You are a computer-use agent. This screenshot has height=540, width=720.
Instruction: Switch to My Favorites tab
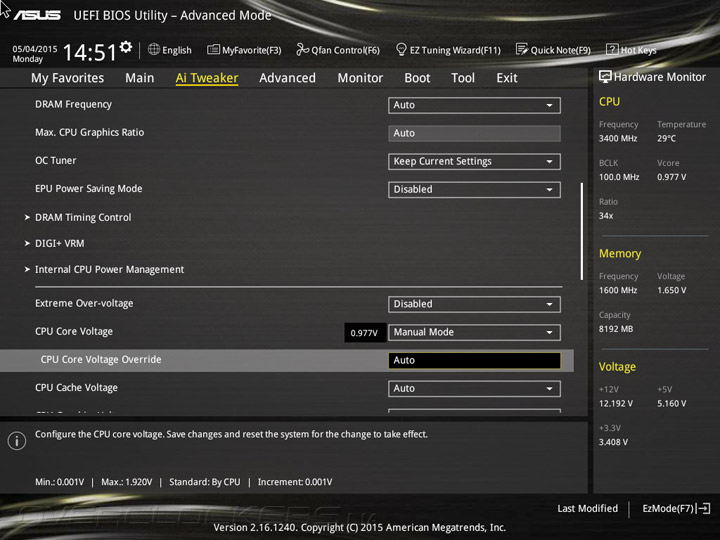[68, 78]
